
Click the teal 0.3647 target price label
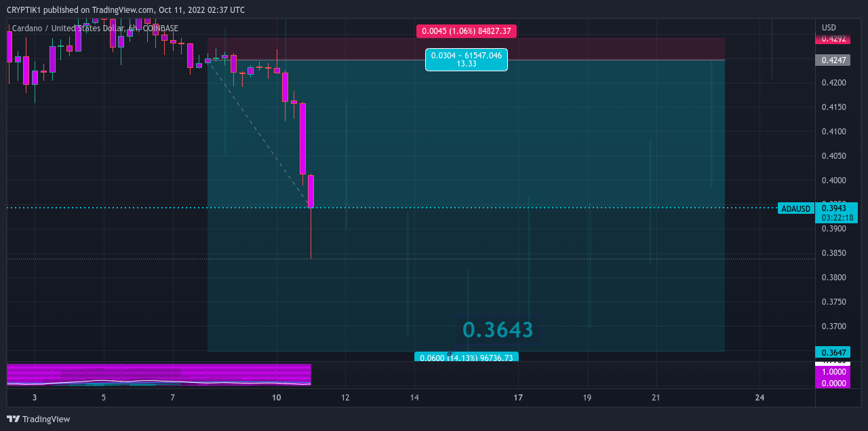(833, 352)
